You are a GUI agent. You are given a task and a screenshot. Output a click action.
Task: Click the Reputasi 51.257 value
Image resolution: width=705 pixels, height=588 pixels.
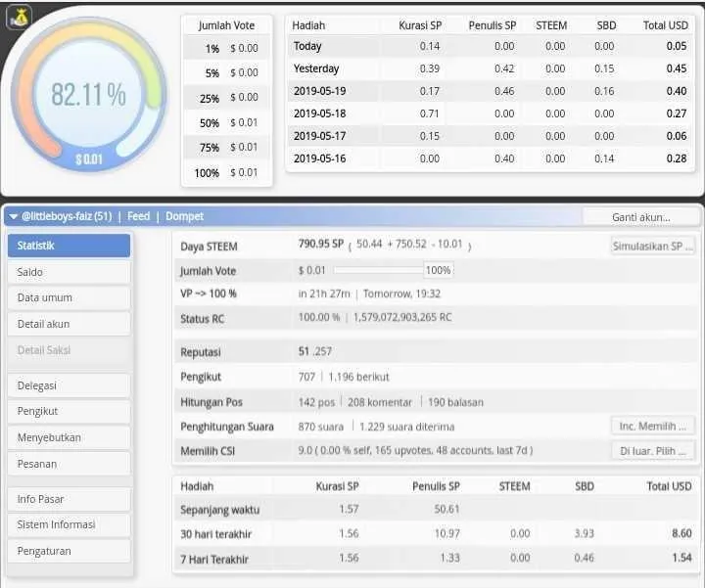[314, 351]
